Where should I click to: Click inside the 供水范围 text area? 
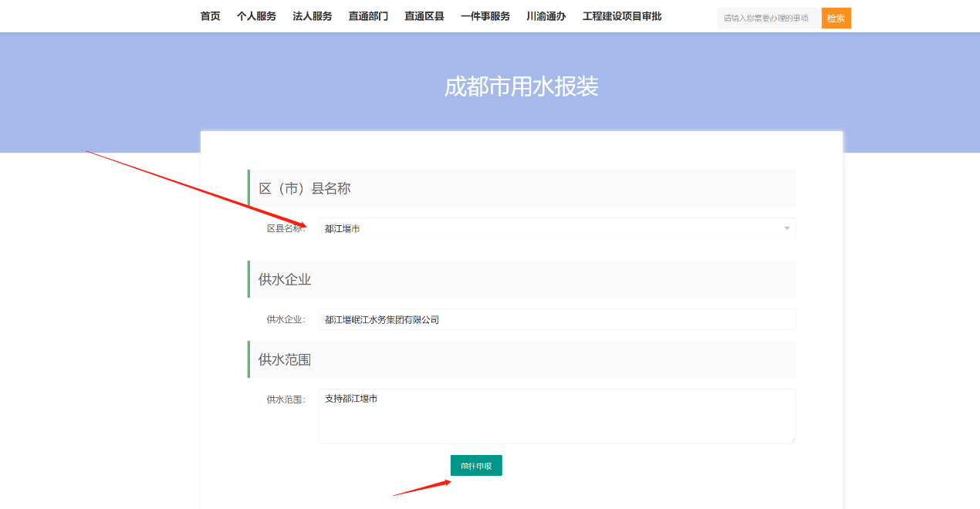pyautogui.click(x=556, y=416)
